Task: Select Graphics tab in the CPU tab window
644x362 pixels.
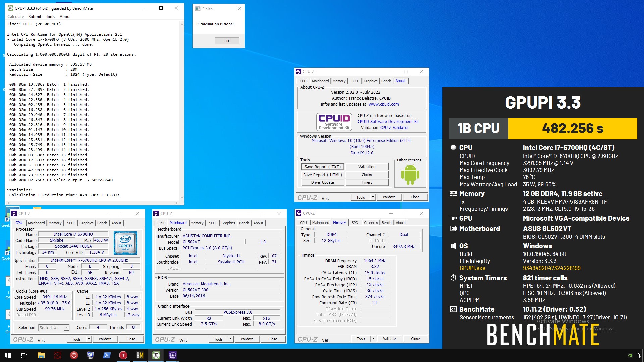Action: tap(86, 223)
